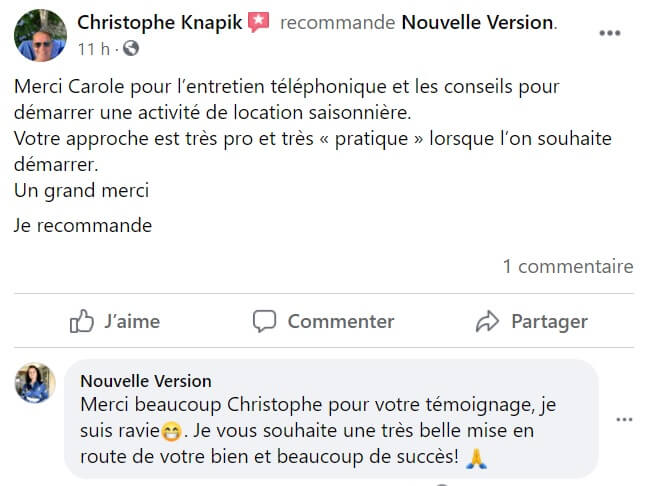Click the red star recommendation badge

pos(259,22)
